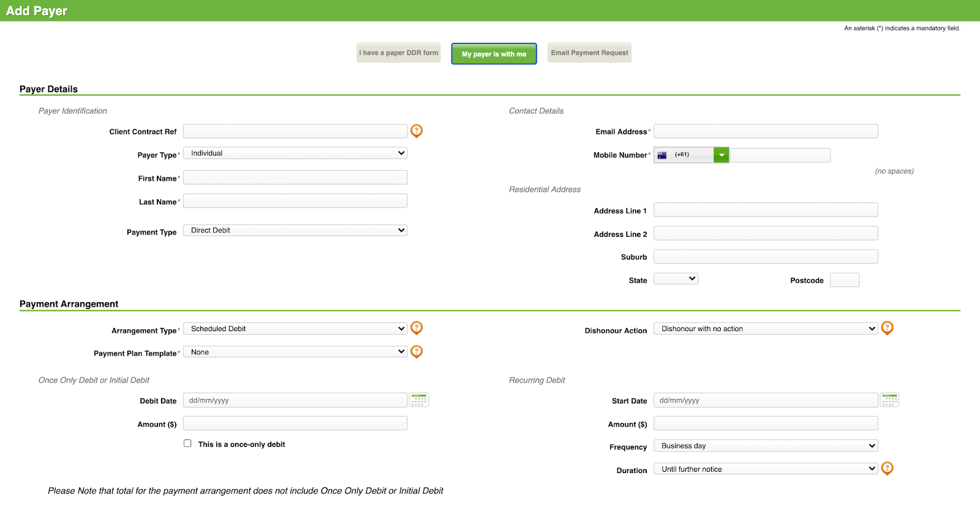Click the Suburb field
This screenshot has height=511, width=980.
[766, 256]
